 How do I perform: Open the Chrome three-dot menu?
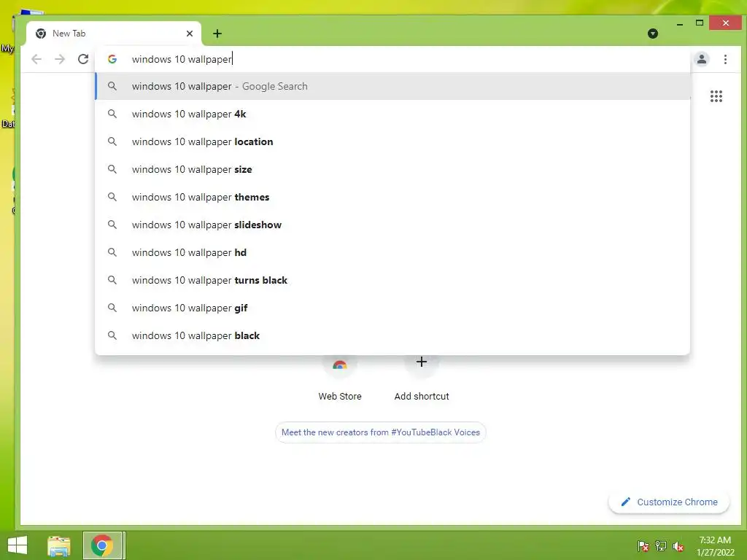pos(725,59)
